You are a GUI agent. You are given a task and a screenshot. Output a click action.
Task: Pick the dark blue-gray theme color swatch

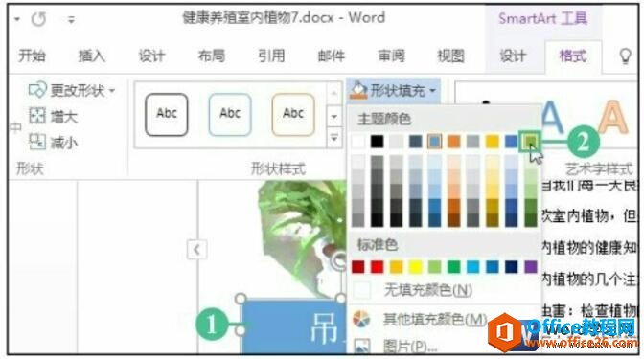pyautogui.click(x=415, y=142)
